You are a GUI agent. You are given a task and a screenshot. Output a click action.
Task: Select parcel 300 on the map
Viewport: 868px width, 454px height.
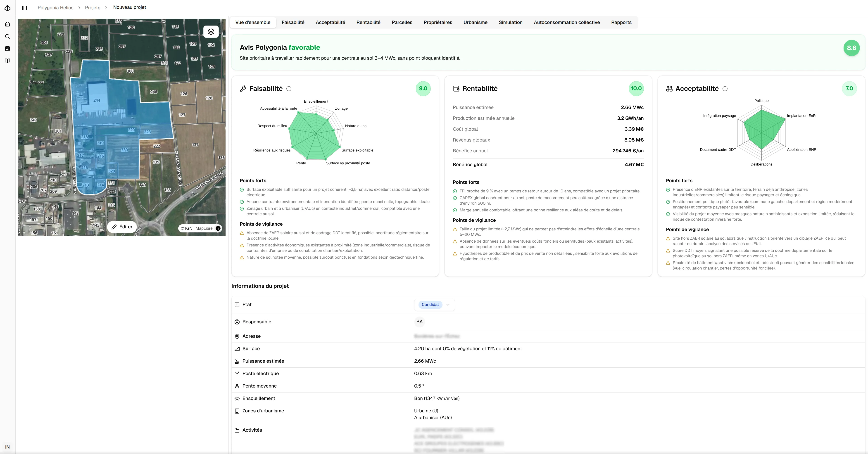[x=130, y=71]
